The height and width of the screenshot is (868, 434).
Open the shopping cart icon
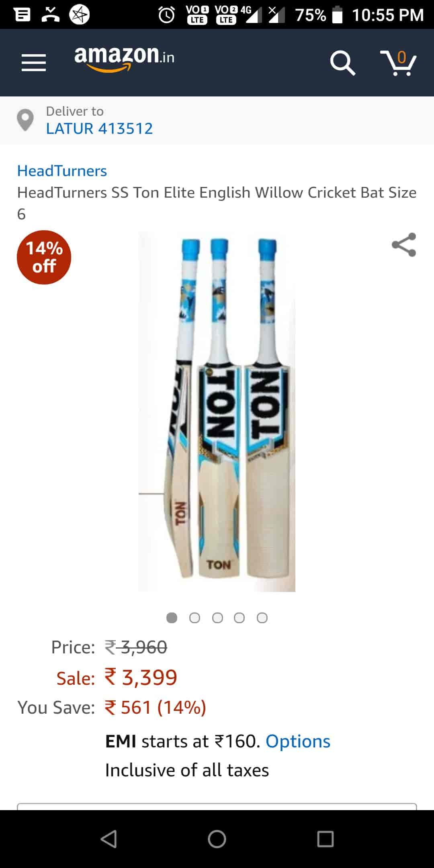point(399,63)
